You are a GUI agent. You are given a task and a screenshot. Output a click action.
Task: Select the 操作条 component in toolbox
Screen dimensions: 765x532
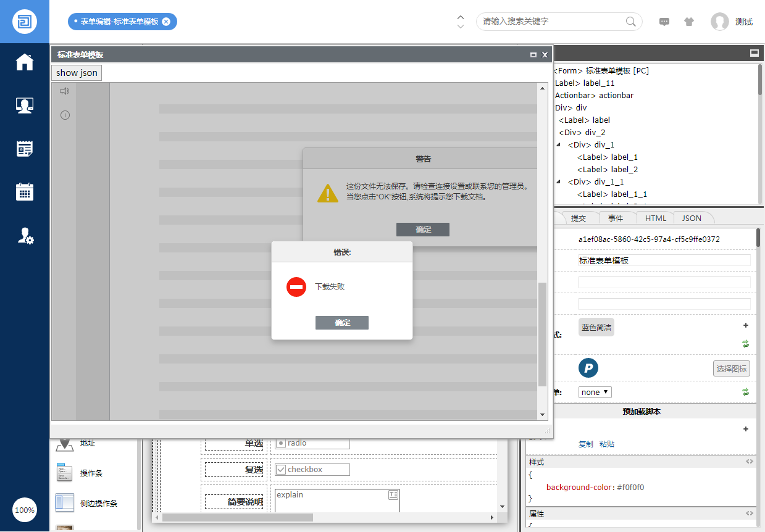[x=78, y=473]
